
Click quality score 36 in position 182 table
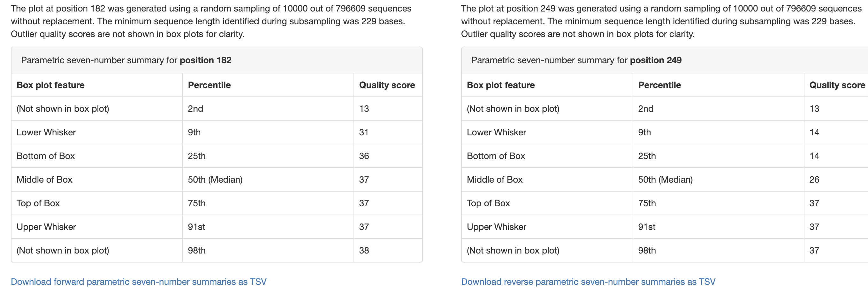pos(364,156)
